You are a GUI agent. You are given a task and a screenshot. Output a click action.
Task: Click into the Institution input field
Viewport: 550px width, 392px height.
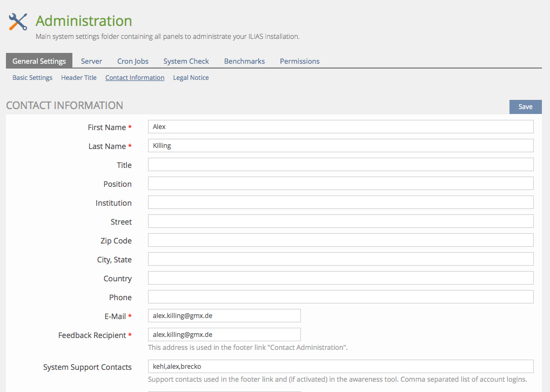coord(340,202)
